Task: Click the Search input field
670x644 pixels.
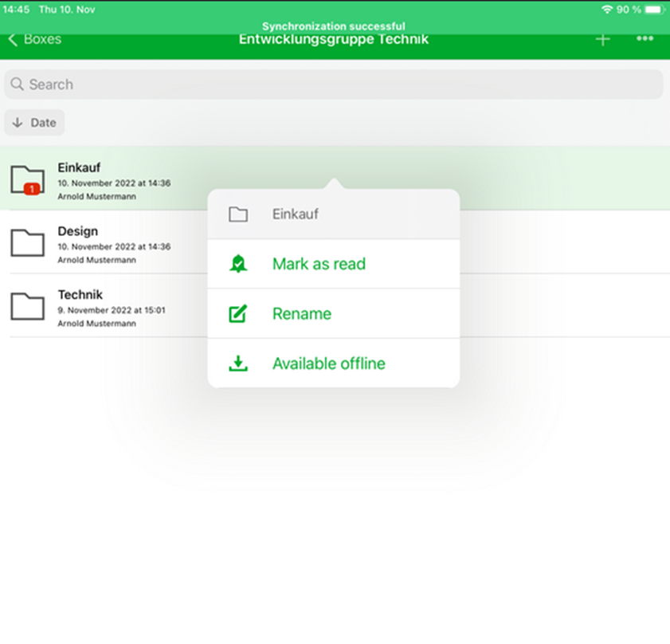Action: [x=335, y=84]
